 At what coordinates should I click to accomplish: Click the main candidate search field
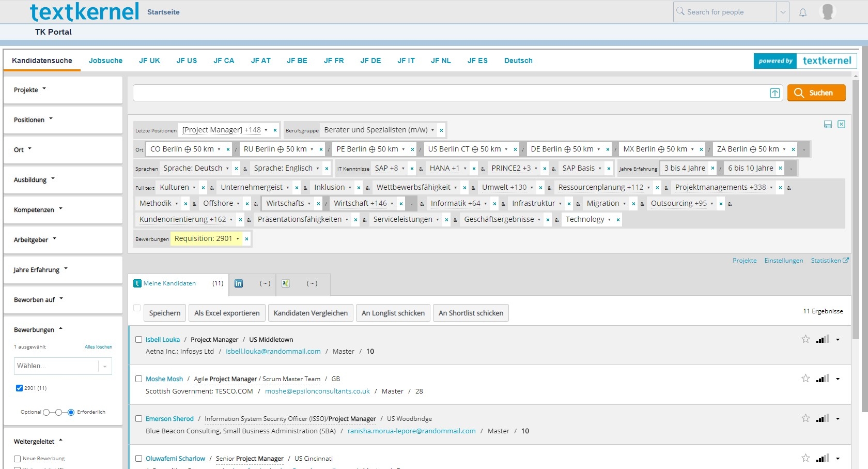[x=450, y=93]
